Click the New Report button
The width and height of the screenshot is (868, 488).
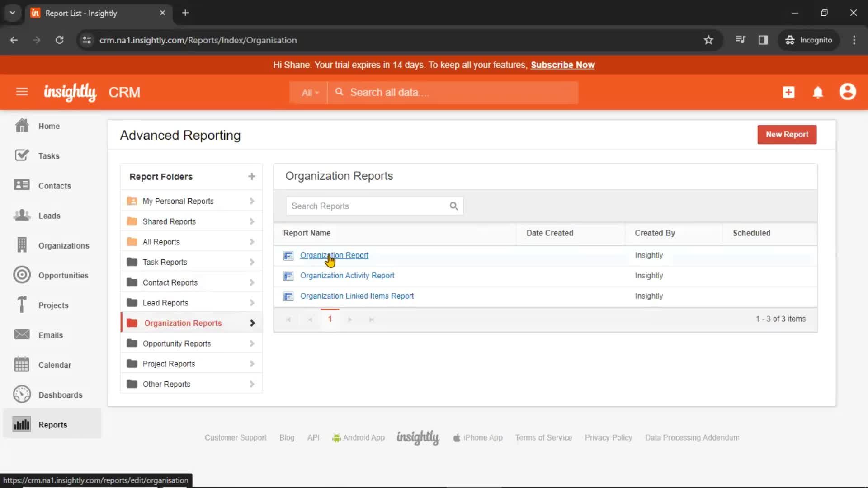[x=787, y=135]
